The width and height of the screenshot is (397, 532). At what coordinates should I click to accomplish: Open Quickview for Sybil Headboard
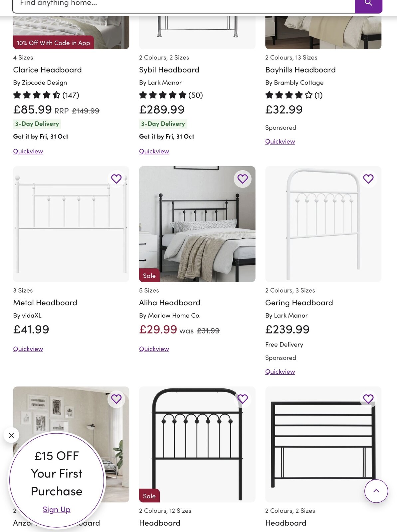click(154, 151)
